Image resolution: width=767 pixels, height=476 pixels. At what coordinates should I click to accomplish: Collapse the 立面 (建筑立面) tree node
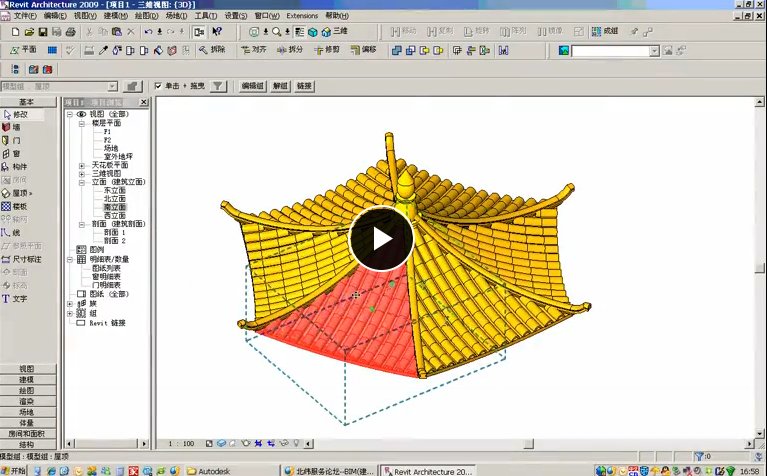click(82, 182)
